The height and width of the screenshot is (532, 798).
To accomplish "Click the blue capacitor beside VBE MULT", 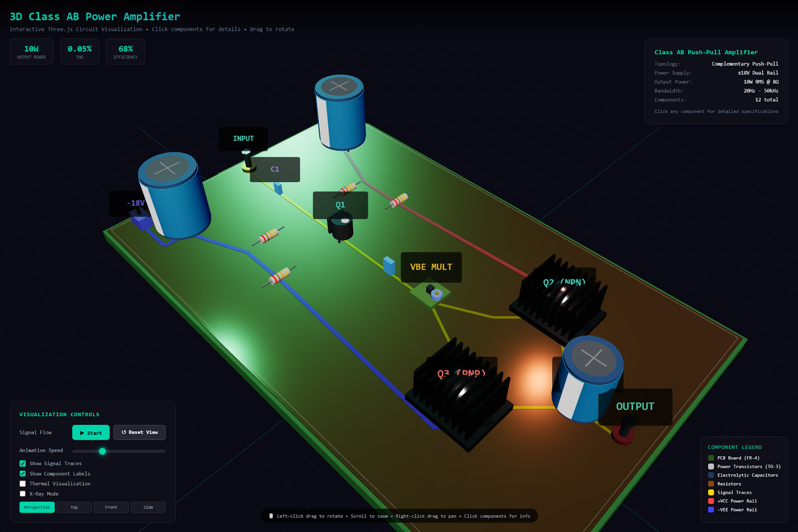I will pos(389,265).
